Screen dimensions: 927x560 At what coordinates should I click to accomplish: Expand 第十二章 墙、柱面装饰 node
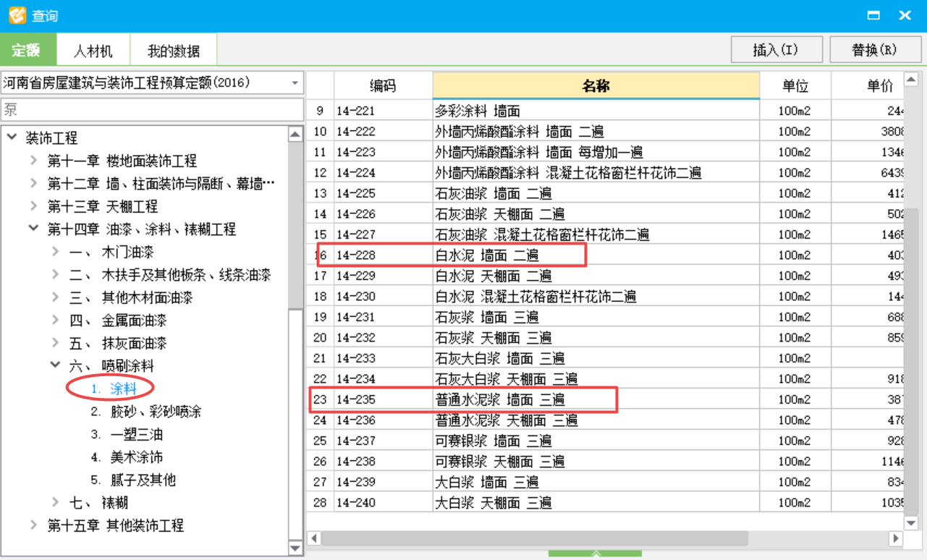33,184
